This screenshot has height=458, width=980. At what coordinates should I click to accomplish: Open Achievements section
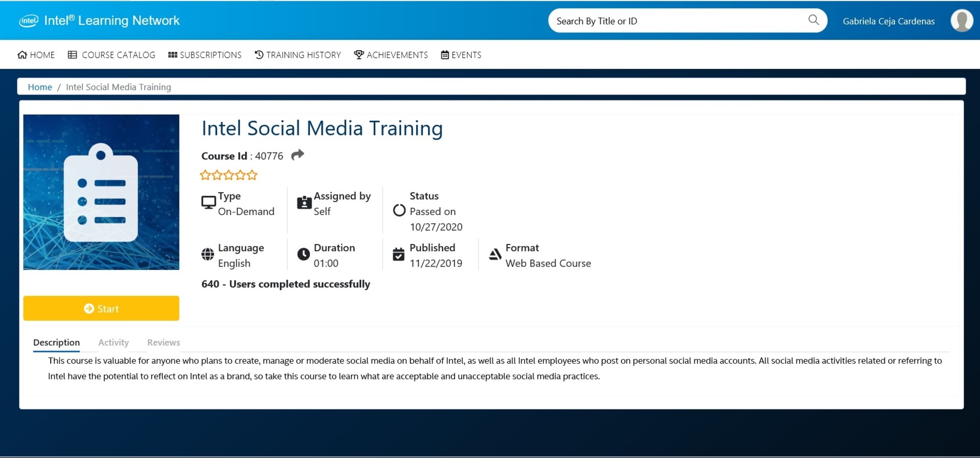click(391, 55)
